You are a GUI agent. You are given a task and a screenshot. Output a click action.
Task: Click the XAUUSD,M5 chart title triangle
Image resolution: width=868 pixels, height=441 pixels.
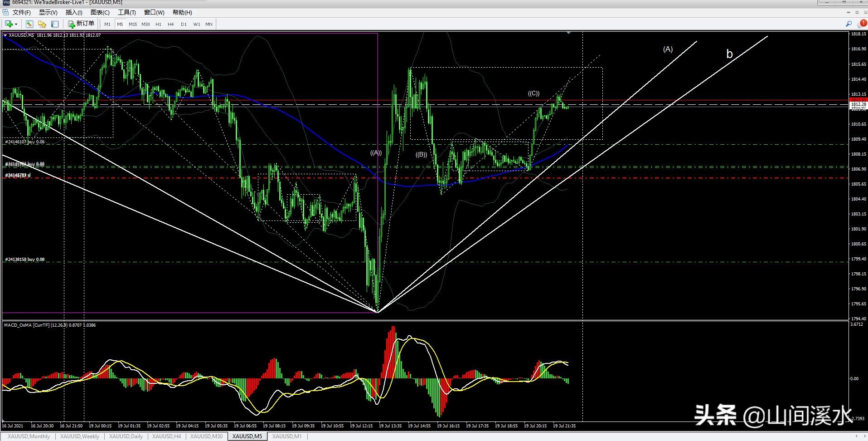tap(5, 35)
